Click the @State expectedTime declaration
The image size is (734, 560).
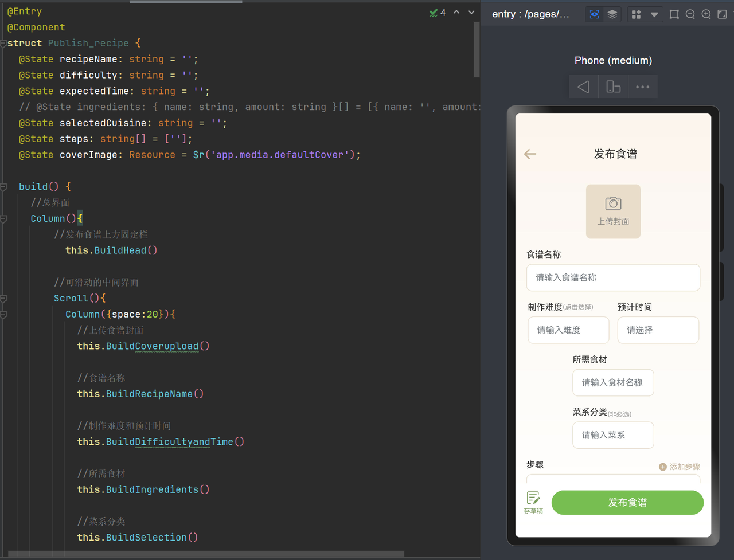pos(114,91)
